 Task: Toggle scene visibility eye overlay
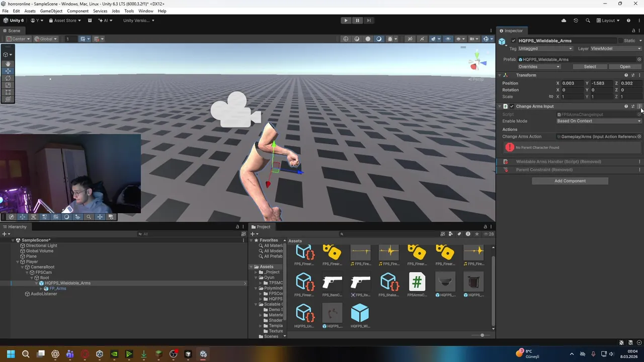click(448, 39)
